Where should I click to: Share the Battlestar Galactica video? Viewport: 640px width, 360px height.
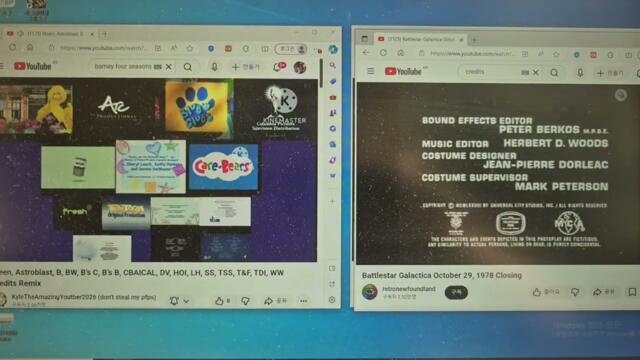click(604, 292)
